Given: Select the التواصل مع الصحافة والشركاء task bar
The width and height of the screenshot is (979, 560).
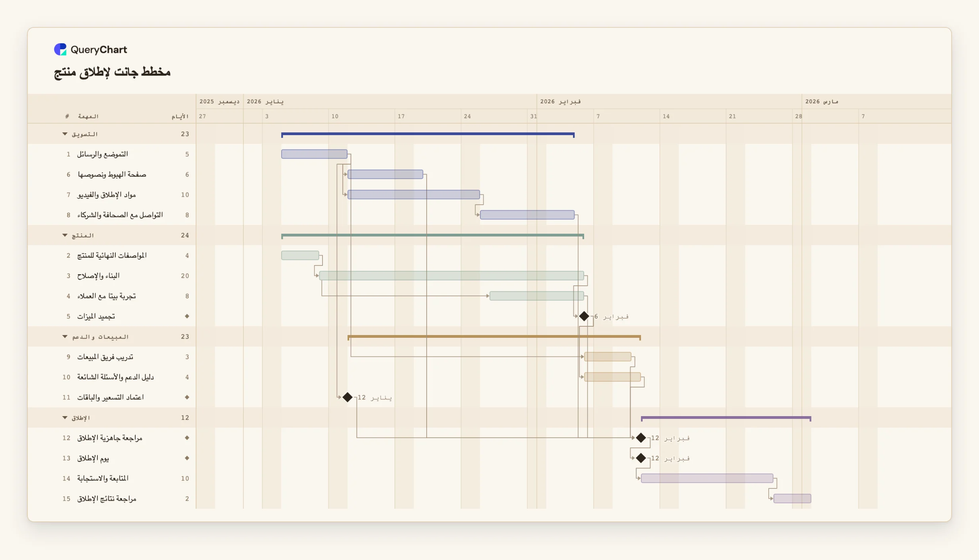Looking at the screenshot, I should [x=527, y=215].
